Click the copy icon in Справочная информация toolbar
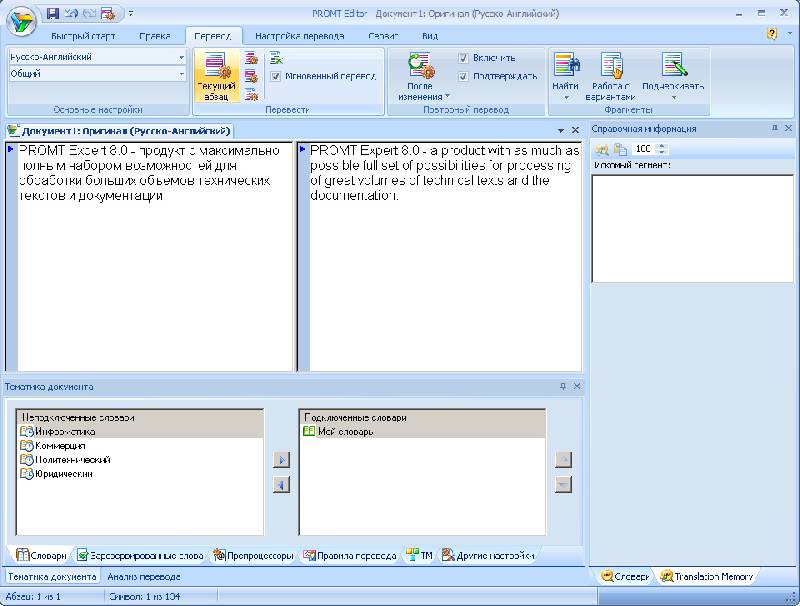The width and height of the screenshot is (800, 606). 620,149
